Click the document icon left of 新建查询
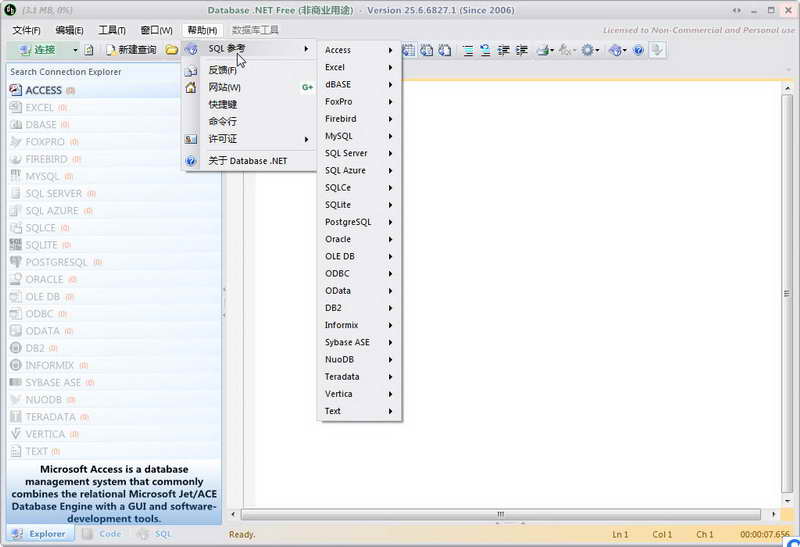800x547 pixels. (x=89, y=50)
